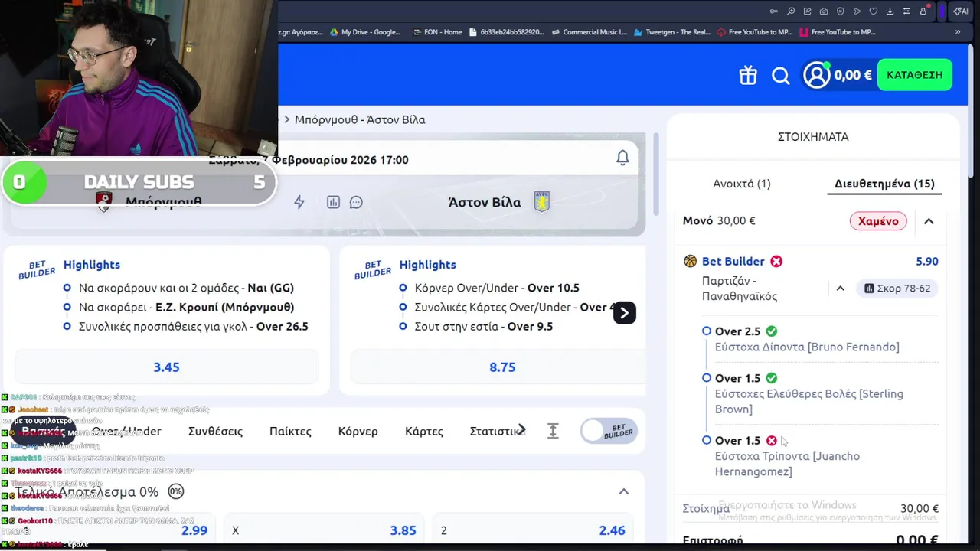Click the Χαμένο status badge
The width and height of the screenshot is (980, 551).
[x=878, y=221]
